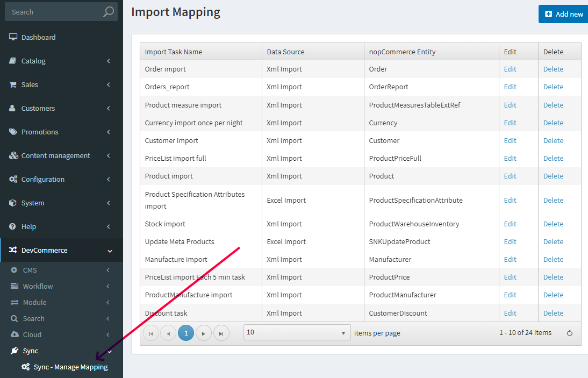Click the Add new button

click(x=563, y=14)
